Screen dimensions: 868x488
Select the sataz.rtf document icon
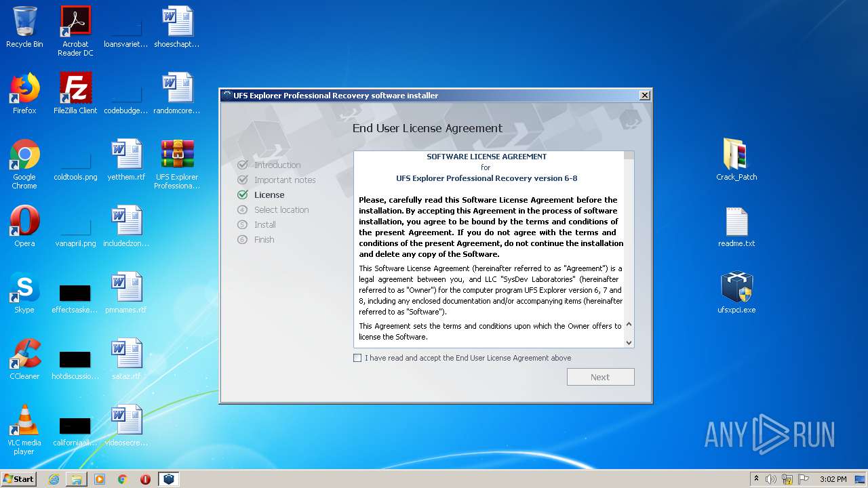pyautogui.click(x=126, y=359)
